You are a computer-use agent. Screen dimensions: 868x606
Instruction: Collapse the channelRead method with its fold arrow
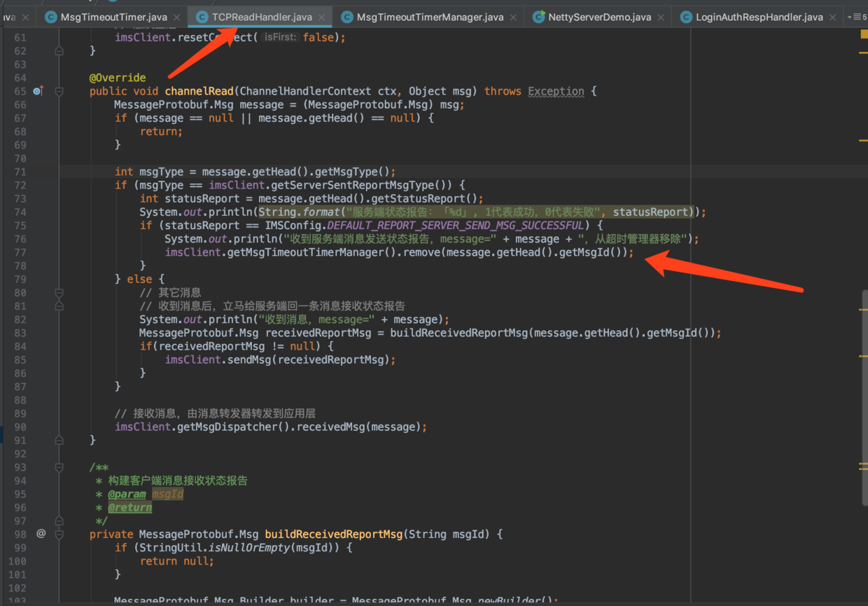click(59, 90)
